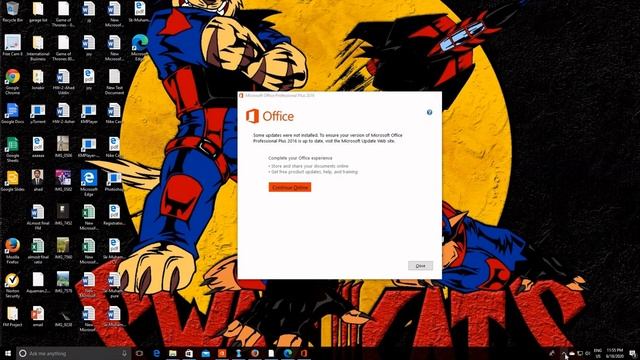
Task: Open the Action Center notifications icon
Action: (x=632, y=353)
